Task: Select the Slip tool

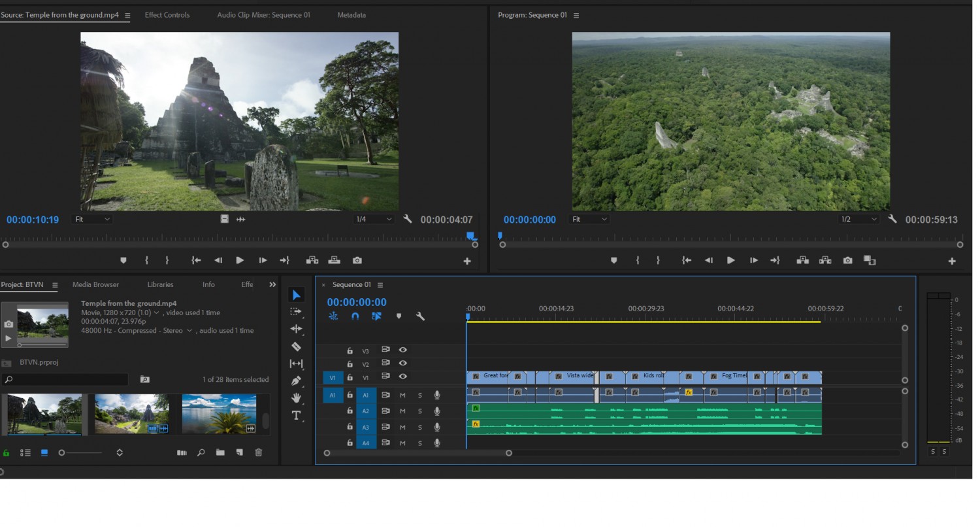Action: [296, 364]
